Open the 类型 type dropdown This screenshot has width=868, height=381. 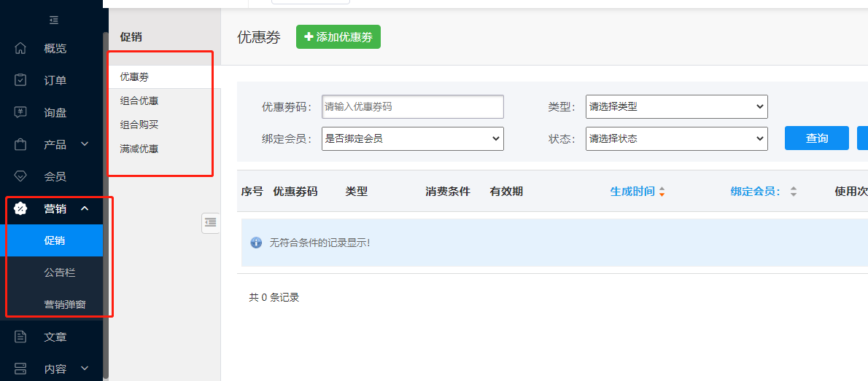pyautogui.click(x=676, y=106)
